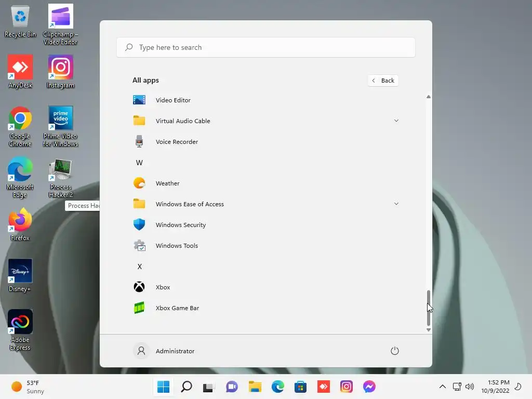
Task: Open the Virtual Audio Cable folder icon
Action: point(139,121)
